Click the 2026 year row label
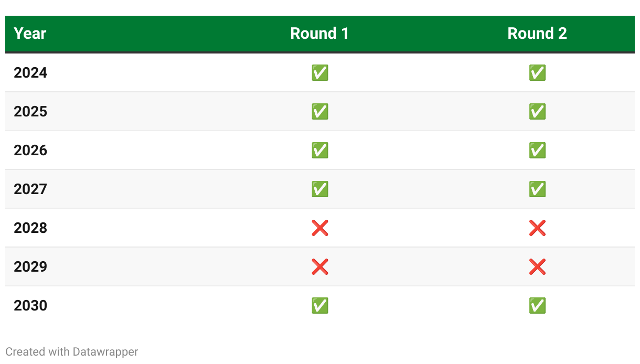Image resolution: width=640 pixels, height=364 pixels. coord(30,151)
